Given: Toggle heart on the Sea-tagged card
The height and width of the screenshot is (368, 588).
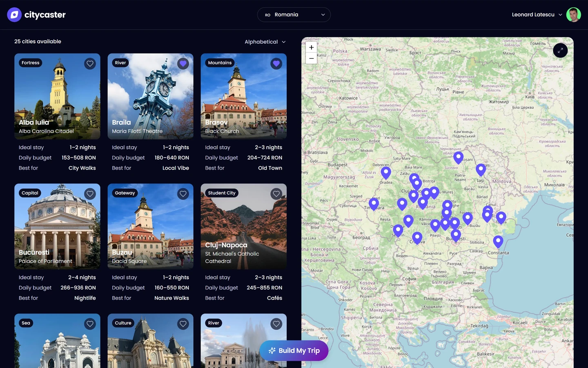Looking at the screenshot, I should (x=90, y=324).
